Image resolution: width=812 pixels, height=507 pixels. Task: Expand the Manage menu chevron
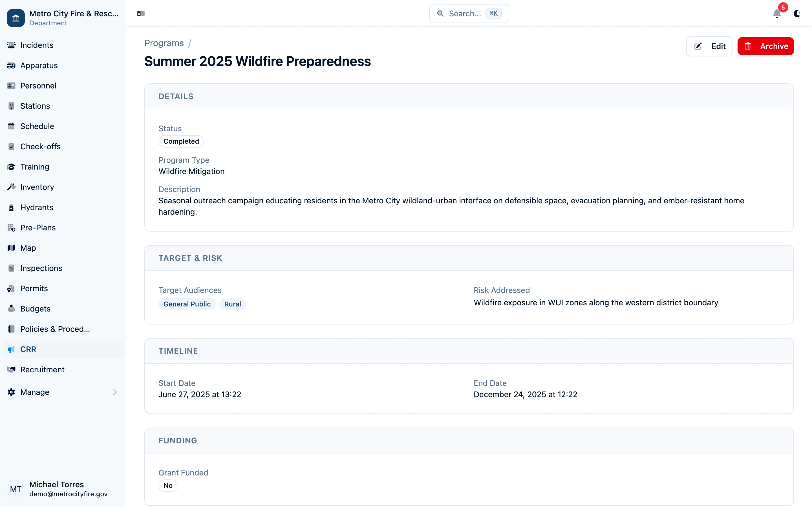tap(115, 392)
